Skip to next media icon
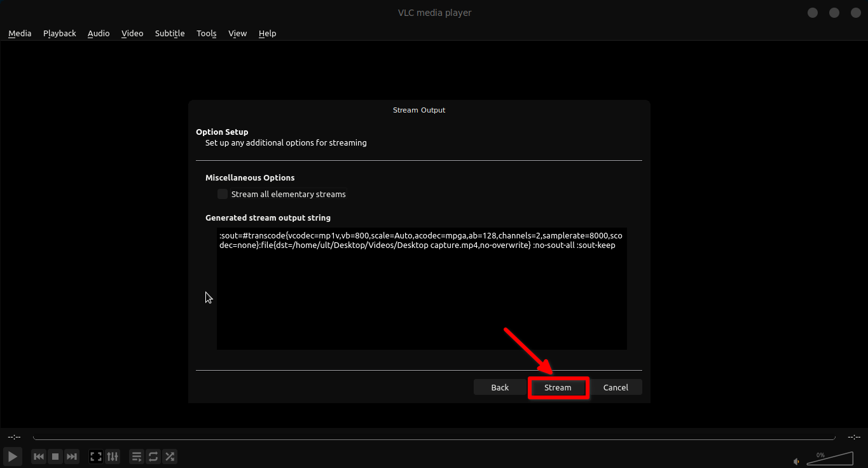868x468 pixels. pos(72,457)
